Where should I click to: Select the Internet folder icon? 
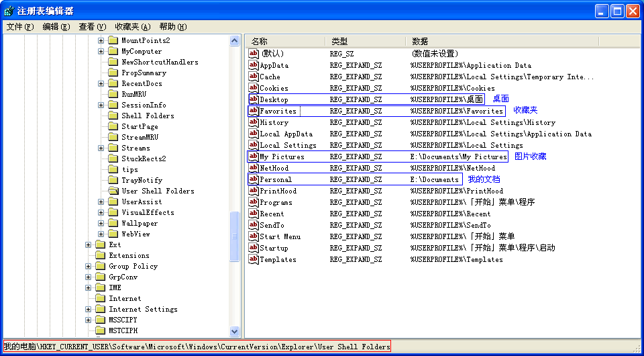click(x=100, y=298)
